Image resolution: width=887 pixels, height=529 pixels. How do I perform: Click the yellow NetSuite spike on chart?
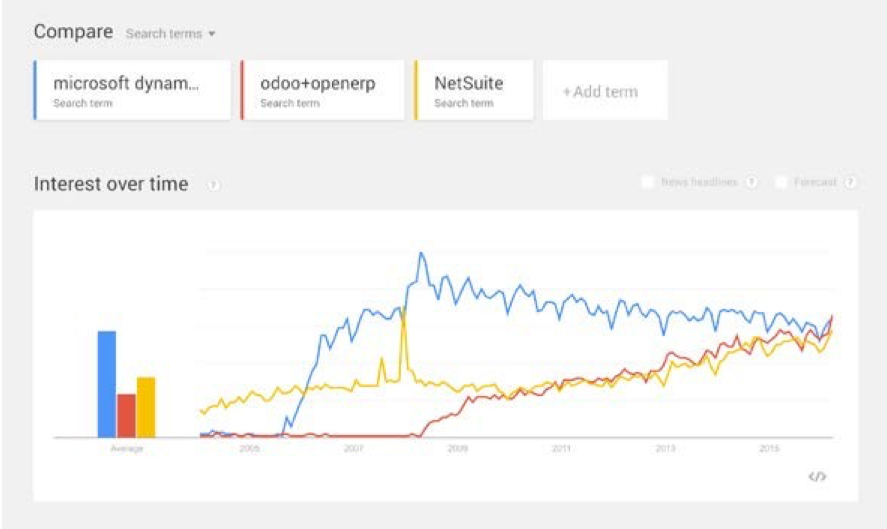click(x=403, y=313)
